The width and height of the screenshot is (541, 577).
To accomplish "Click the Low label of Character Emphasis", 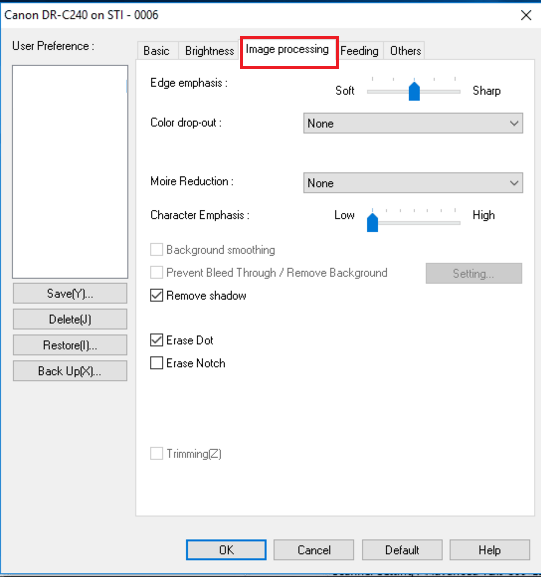I will (344, 215).
